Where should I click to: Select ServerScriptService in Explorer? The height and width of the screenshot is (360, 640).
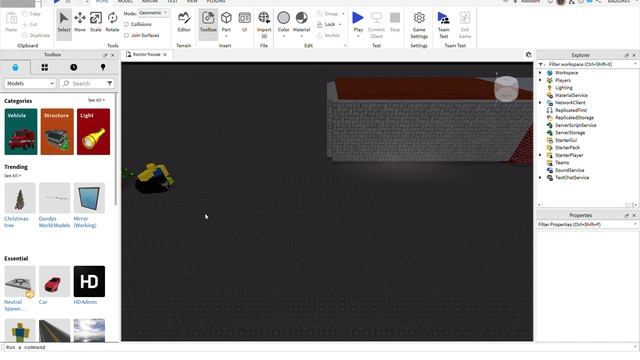(576, 125)
